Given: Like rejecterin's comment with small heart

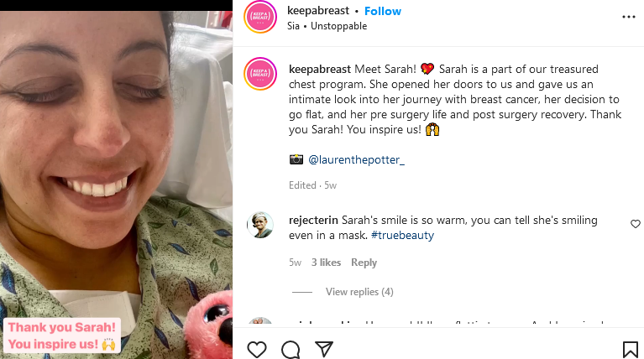Looking at the screenshot, I should coord(635,224).
